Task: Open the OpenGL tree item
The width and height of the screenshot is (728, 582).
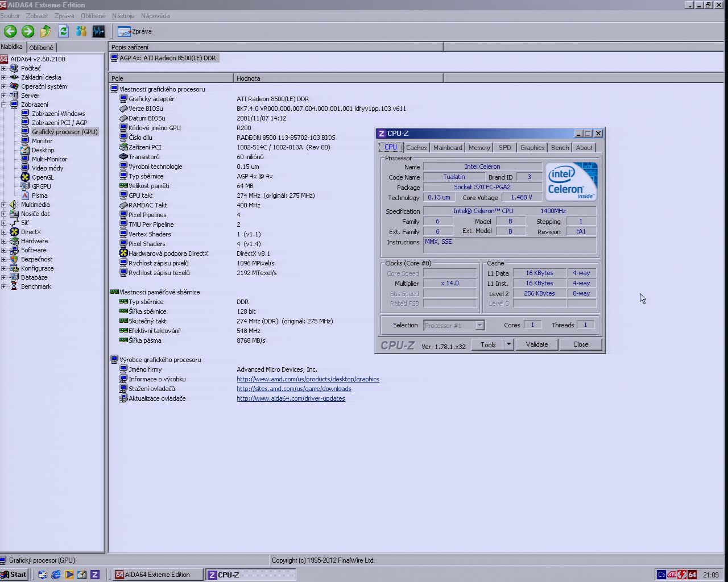Action: click(x=43, y=177)
